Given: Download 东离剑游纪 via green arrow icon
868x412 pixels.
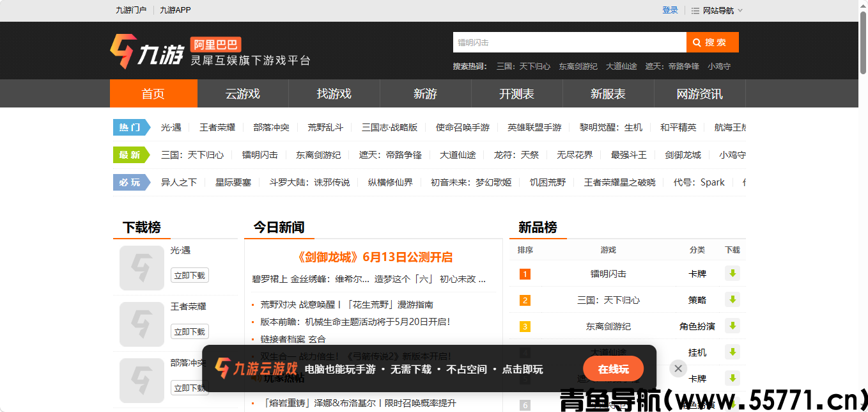Looking at the screenshot, I should point(732,326).
